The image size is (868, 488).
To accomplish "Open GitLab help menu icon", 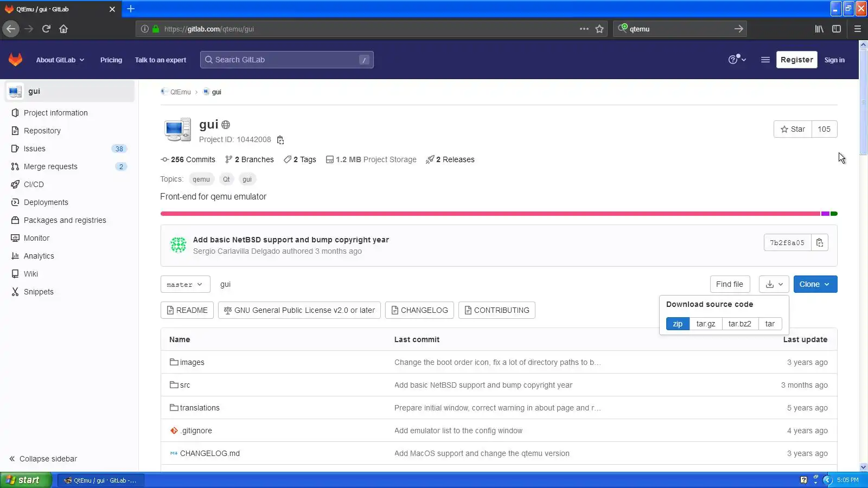I will click(x=737, y=60).
